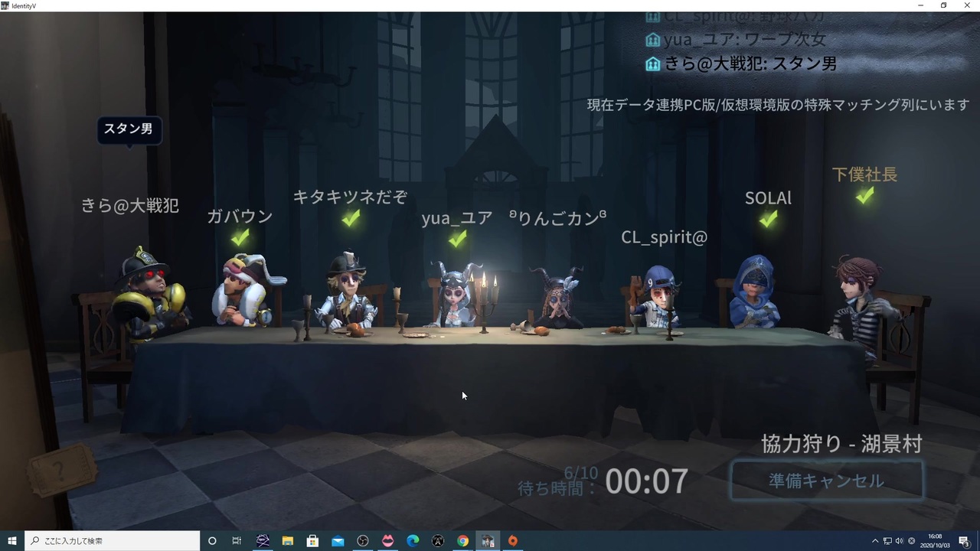
Task: Select player name ガバウン
Action: pyautogui.click(x=240, y=217)
